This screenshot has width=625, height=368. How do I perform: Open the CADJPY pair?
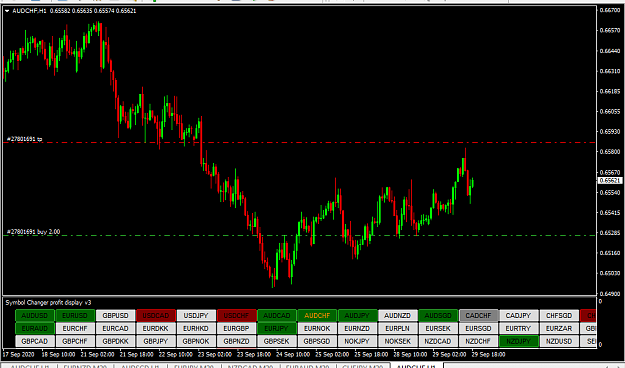(519, 315)
